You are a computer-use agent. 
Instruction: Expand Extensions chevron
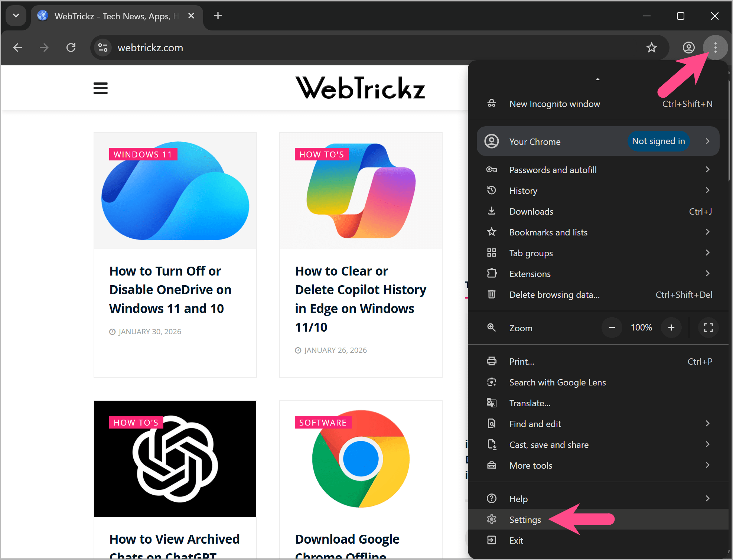(708, 273)
